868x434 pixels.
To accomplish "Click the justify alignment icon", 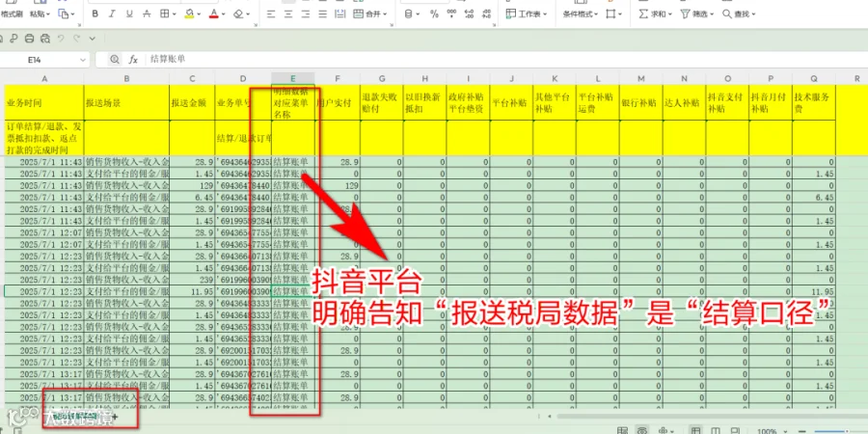I will point(324,14).
